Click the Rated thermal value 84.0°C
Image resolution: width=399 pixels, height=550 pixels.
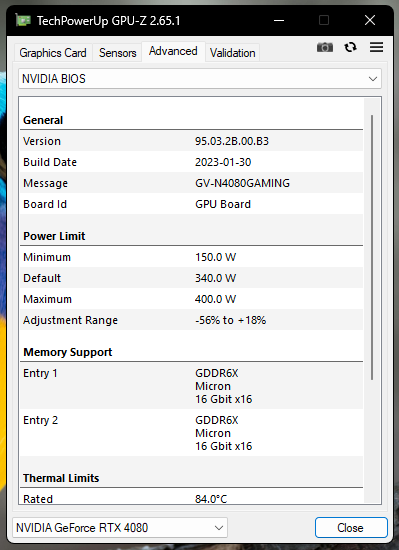(211, 499)
